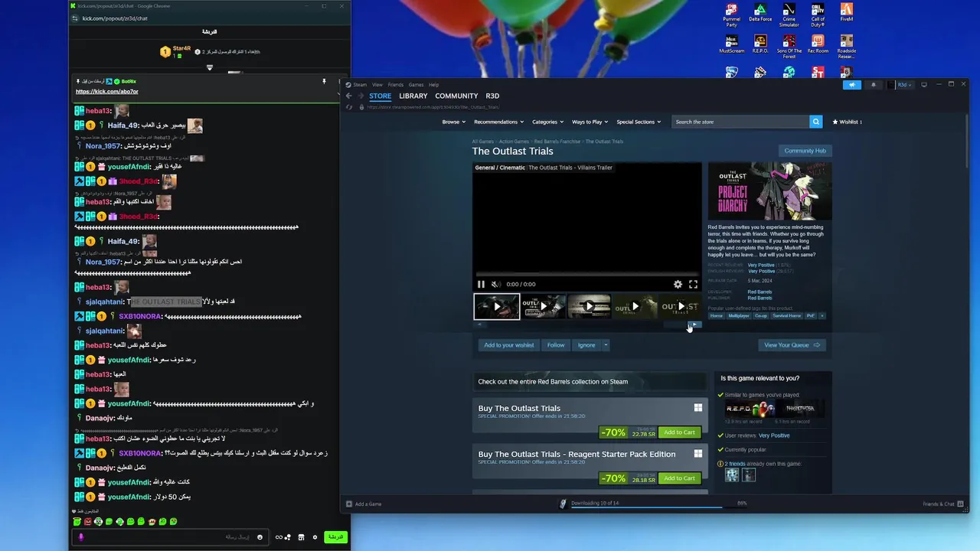980x551 pixels.
Task: Unpin the pinned BotRix message
Action: click(x=324, y=81)
